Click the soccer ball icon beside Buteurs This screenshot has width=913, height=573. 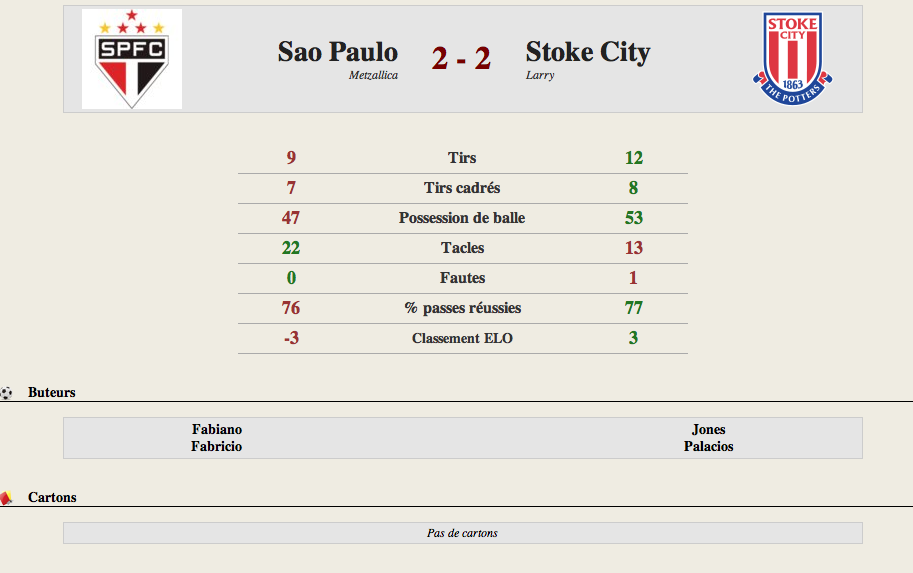coord(6,393)
